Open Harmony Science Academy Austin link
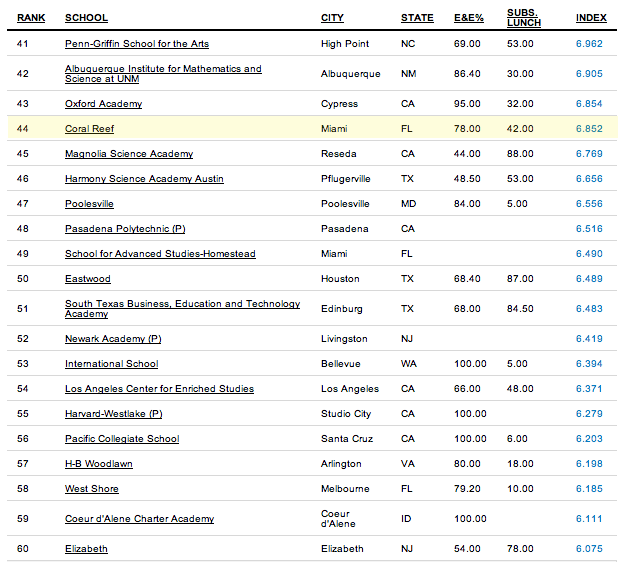Image resolution: width=626 pixels, height=566 pixels. point(144,179)
